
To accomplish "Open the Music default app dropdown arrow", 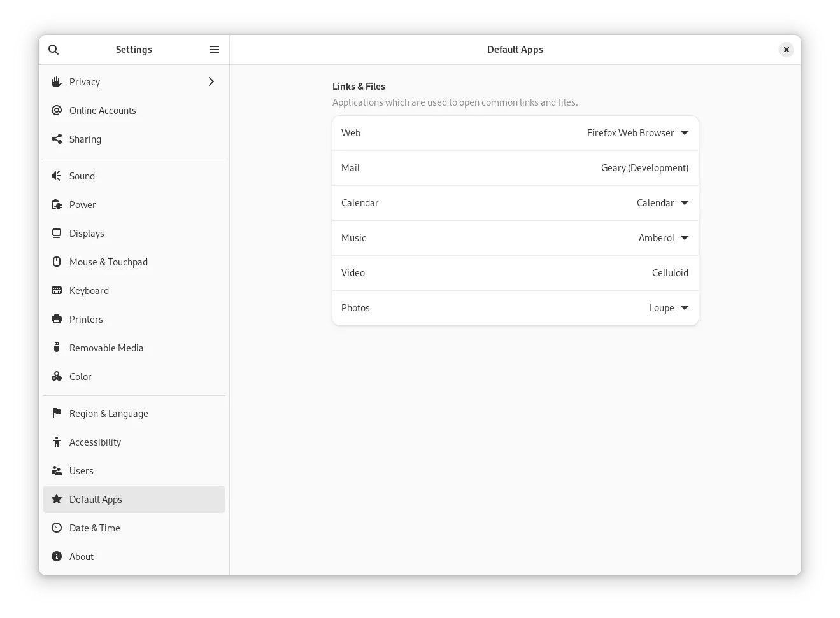I will [x=685, y=238].
